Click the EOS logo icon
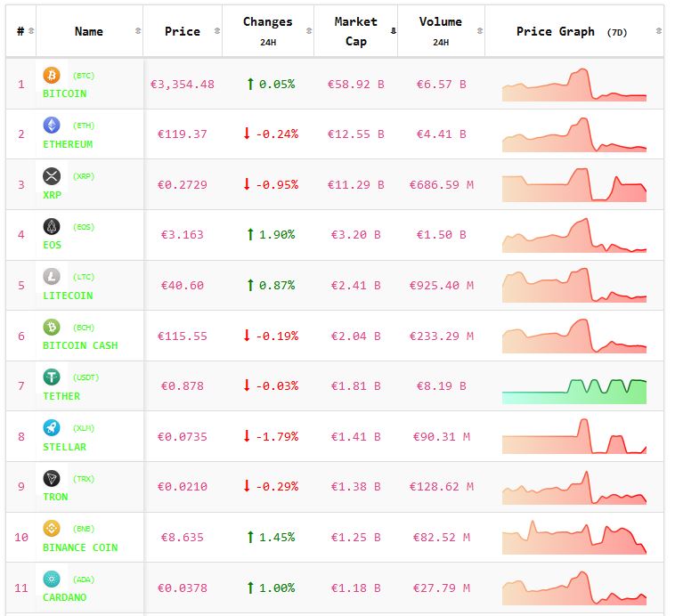675x616 pixels. pos(52,227)
